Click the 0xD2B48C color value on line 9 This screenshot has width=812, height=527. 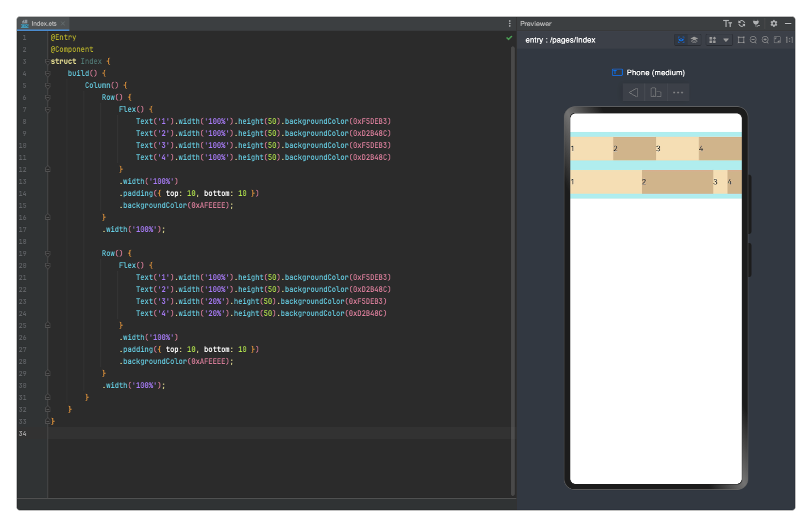[369, 133]
